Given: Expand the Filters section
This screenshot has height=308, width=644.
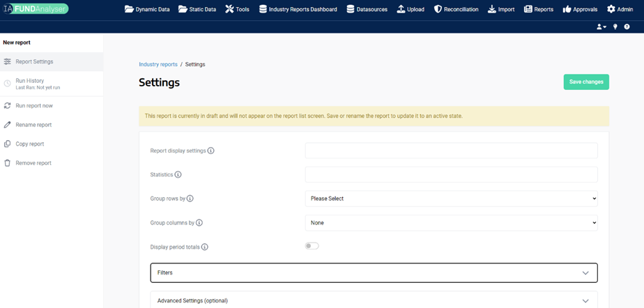Looking at the screenshot, I should pyautogui.click(x=374, y=272).
